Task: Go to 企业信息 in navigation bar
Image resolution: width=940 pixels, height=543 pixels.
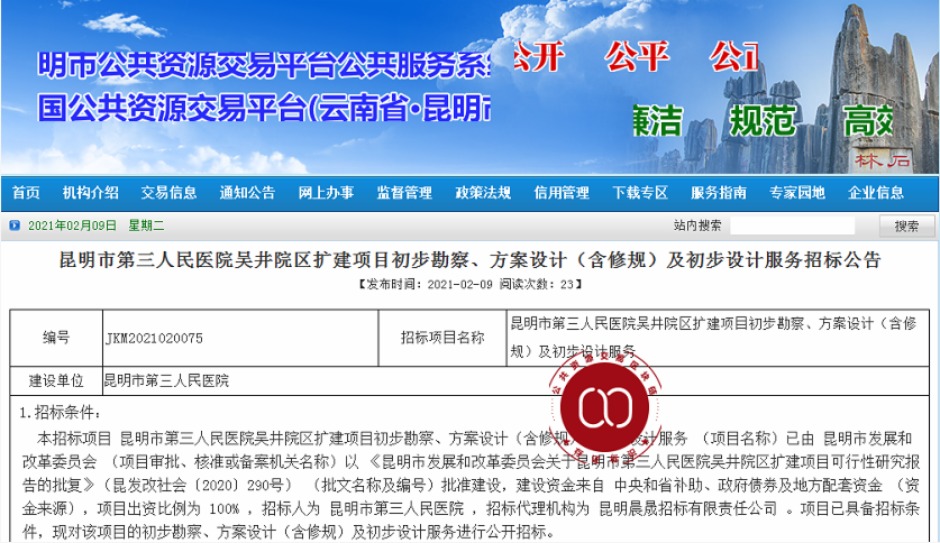Action: tap(876, 193)
